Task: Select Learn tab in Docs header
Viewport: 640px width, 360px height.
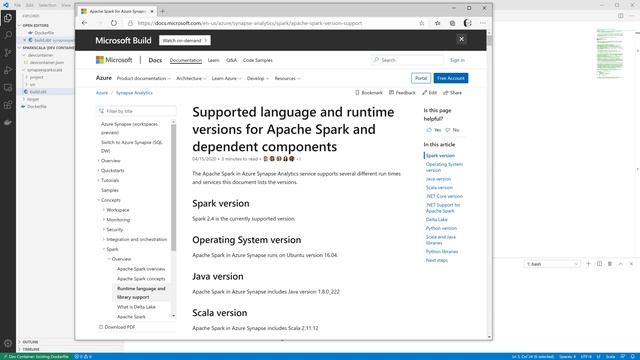Action: 213,60
